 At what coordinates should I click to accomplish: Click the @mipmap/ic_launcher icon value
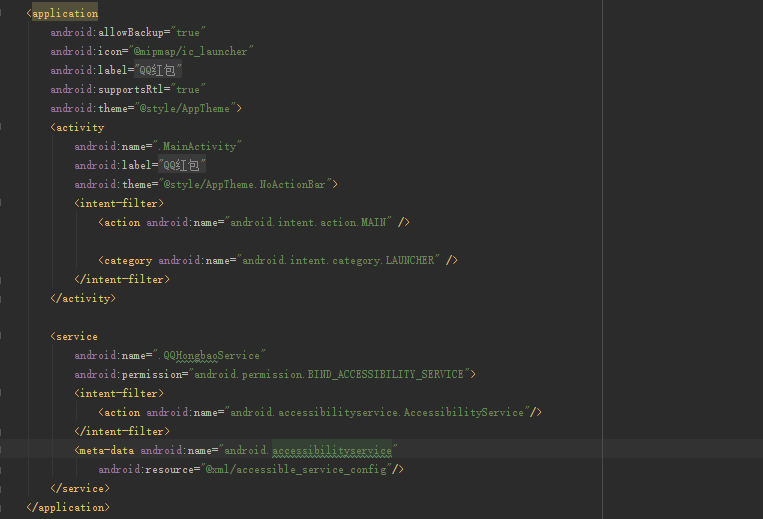point(190,51)
